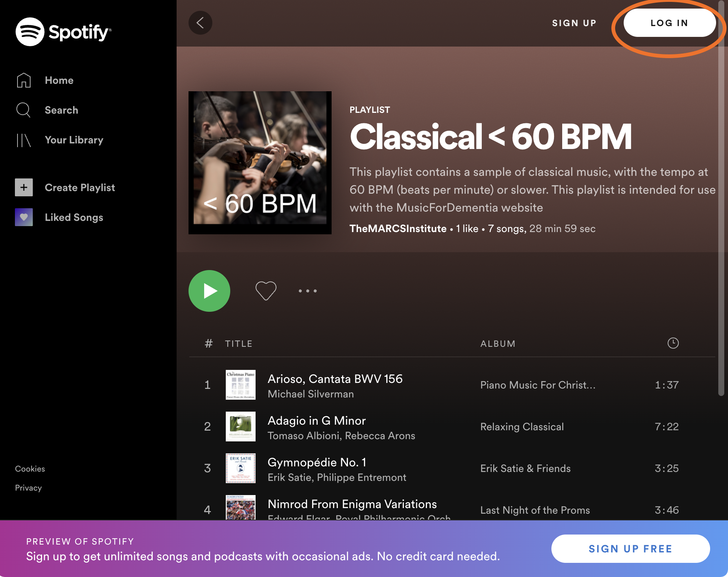Image resolution: width=728 pixels, height=577 pixels.
Task: Go back with the chevron arrow
Action: 200,23
